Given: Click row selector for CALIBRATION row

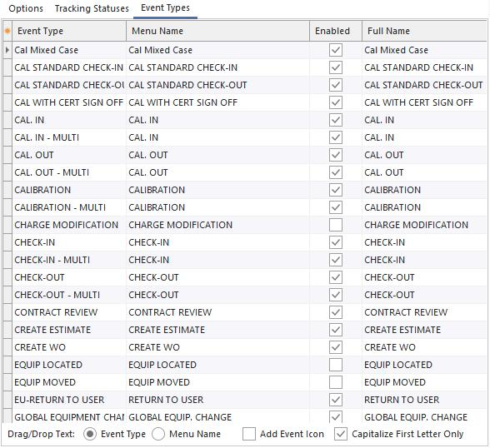Looking at the screenshot, I should pos(7,190).
